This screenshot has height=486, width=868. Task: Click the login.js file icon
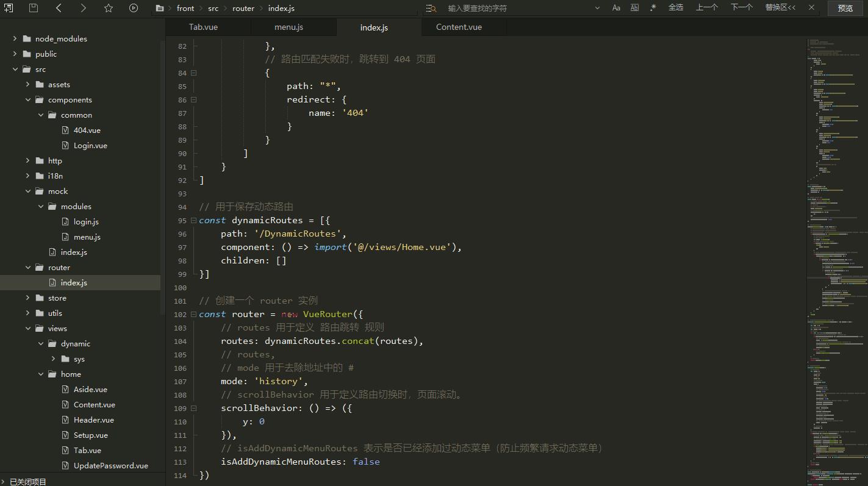[66, 221]
